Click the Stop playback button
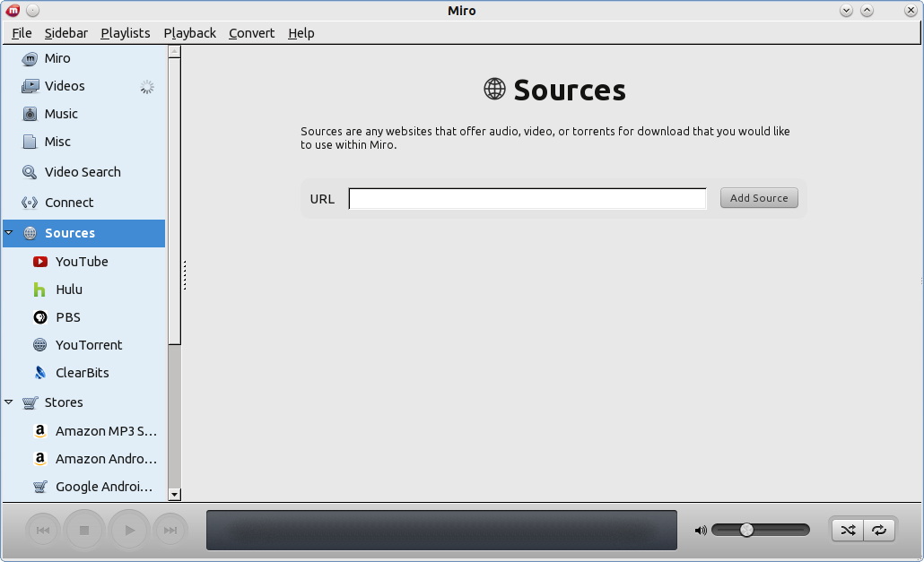This screenshot has height=562, width=924. click(84, 531)
